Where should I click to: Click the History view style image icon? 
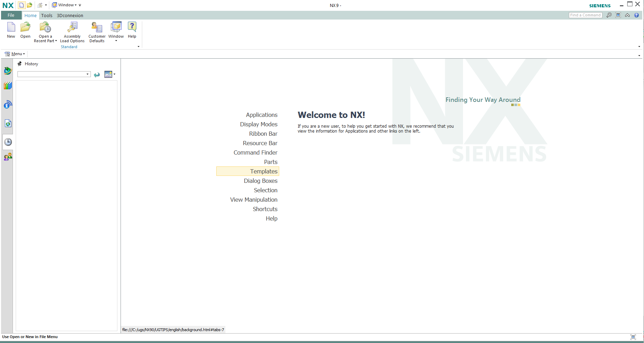(108, 74)
